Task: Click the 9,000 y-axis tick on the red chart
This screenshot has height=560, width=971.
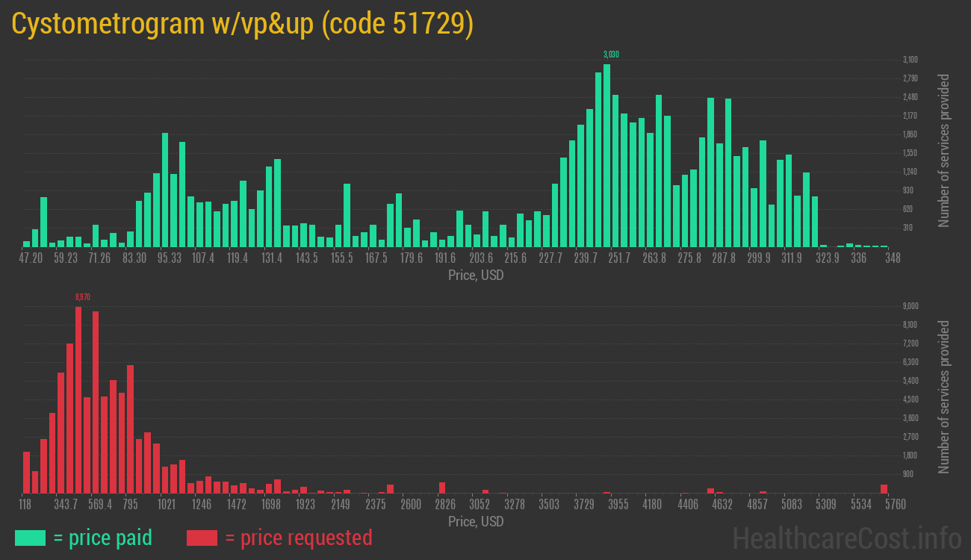Action: click(x=910, y=306)
